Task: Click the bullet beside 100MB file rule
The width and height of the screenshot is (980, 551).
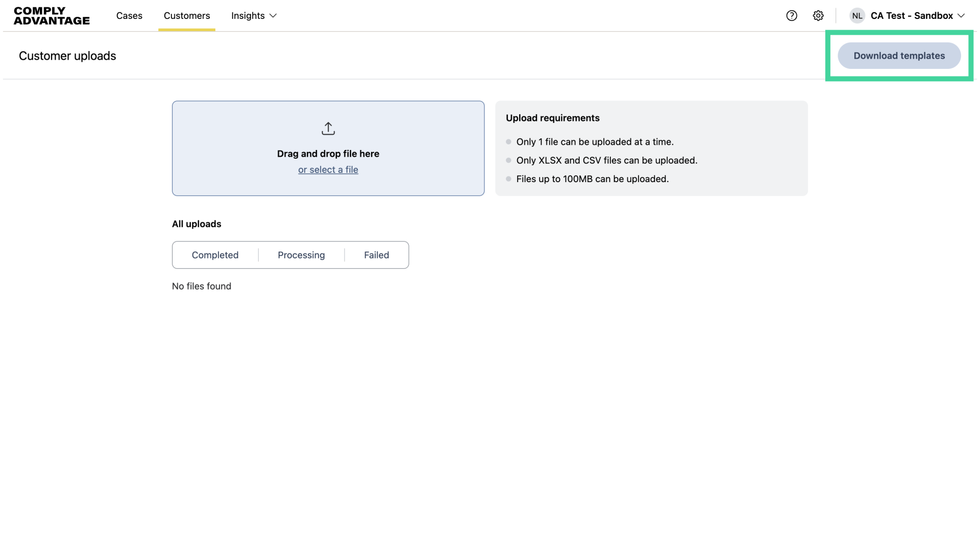Action: coord(508,179)
